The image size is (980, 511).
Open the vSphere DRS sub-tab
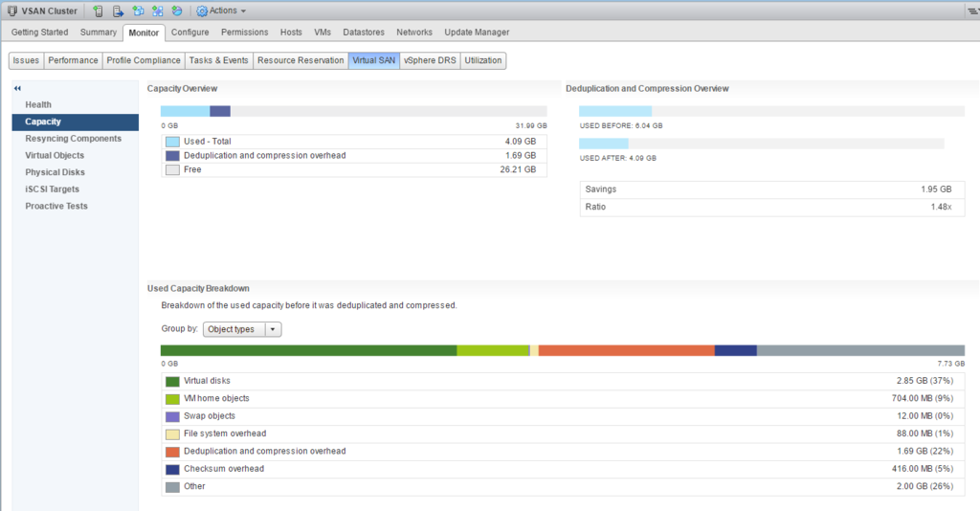coord(430,60)
